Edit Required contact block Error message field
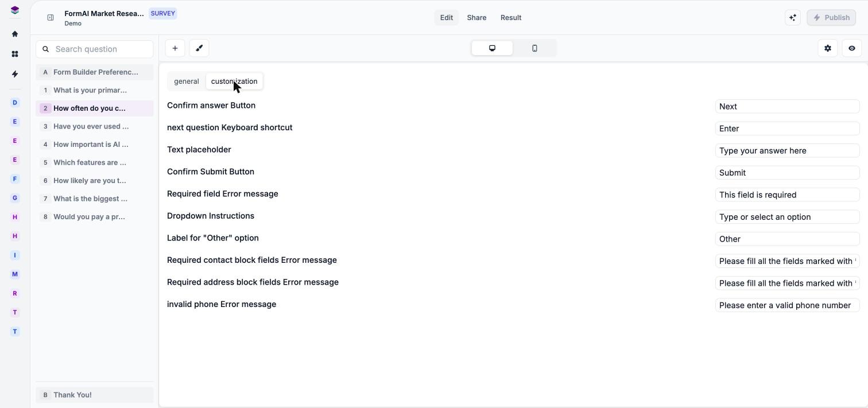 787,261
